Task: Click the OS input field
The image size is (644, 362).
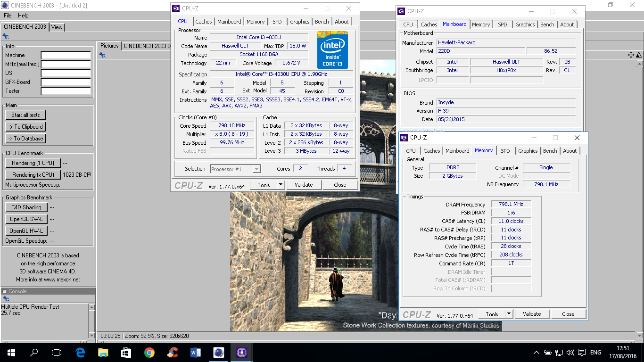Action: coord(66,74)
